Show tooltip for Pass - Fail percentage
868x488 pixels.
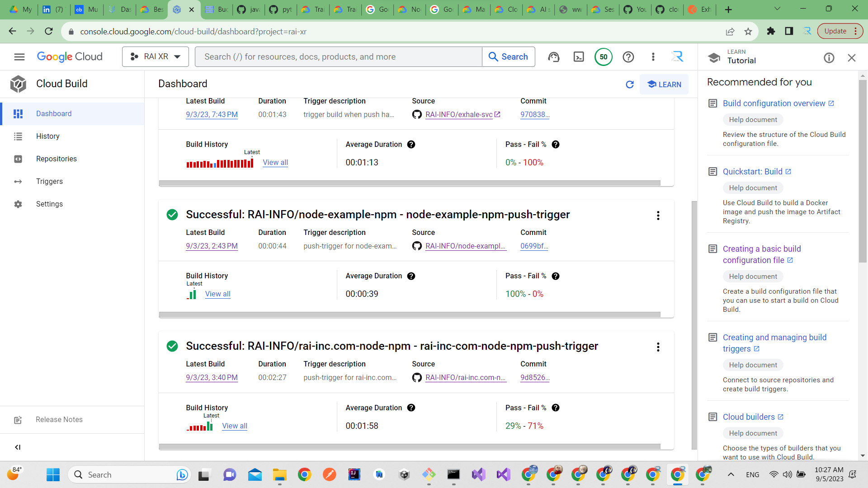pos(556,276)
